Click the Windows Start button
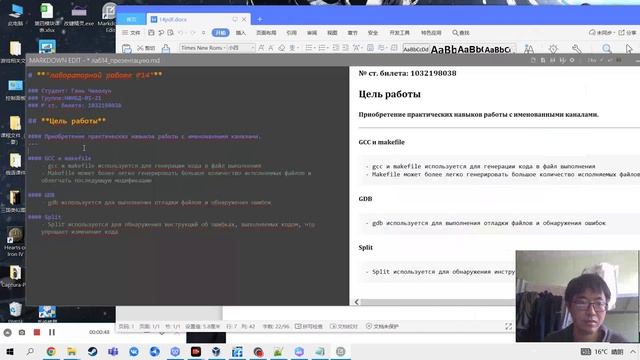This screenshot has width=640, height=360. point(10,351)
